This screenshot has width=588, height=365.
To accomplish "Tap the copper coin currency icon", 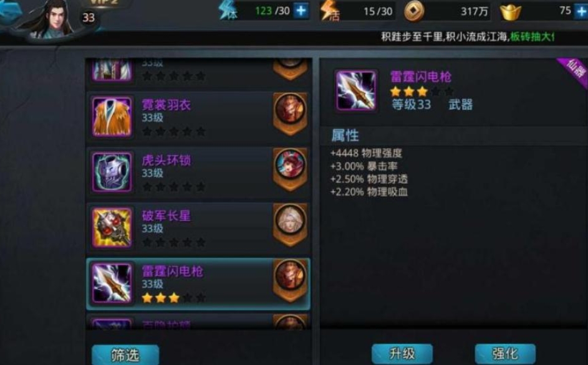I will 414,11.
